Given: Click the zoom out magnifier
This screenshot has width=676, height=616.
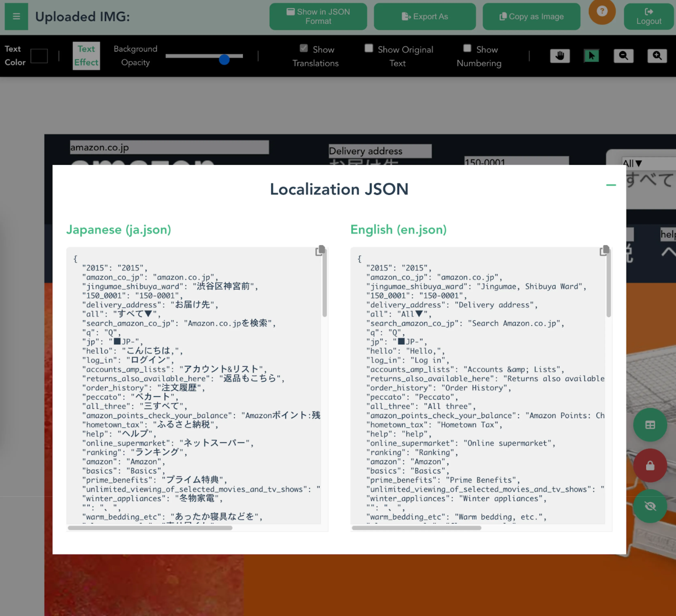Looking at the screenshot, I should (x=623, y=56).
